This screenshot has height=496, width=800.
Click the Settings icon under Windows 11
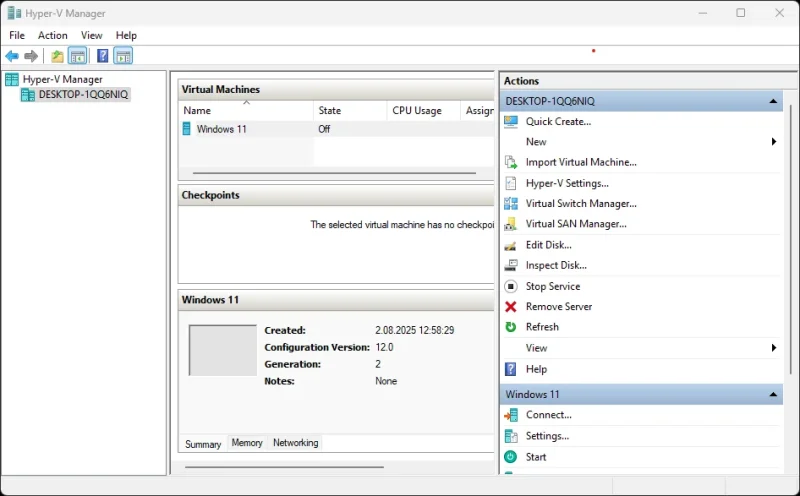click(x=511, y=436)
